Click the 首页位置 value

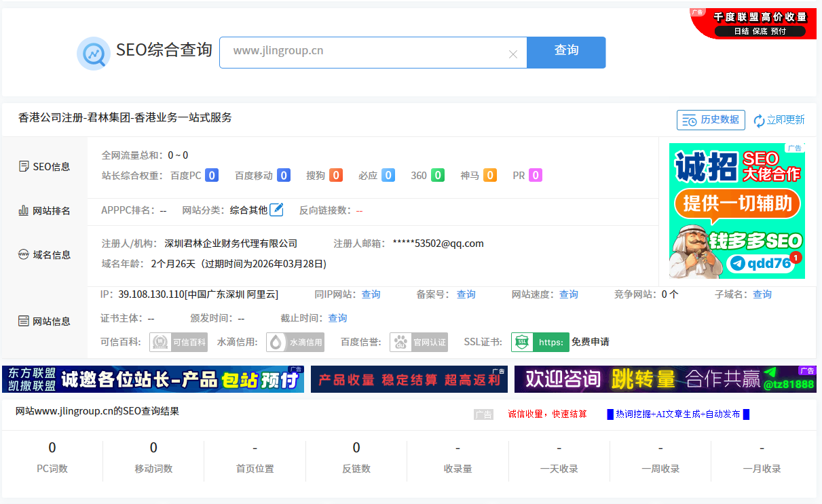coord(255,448)
